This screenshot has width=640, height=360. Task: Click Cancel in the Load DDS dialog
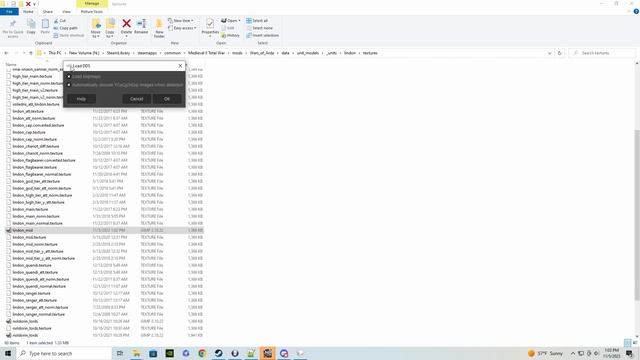click(x=136, y=99)
